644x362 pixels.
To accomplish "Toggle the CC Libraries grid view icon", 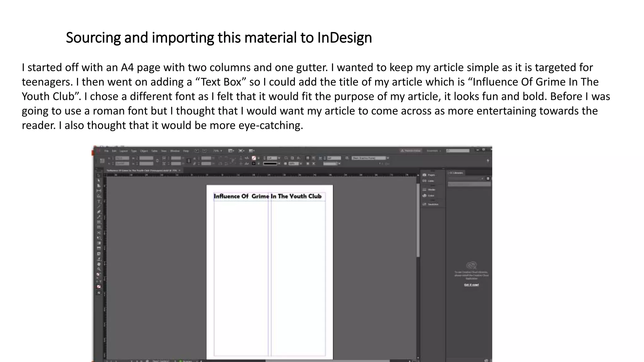I will coord(488,178).
